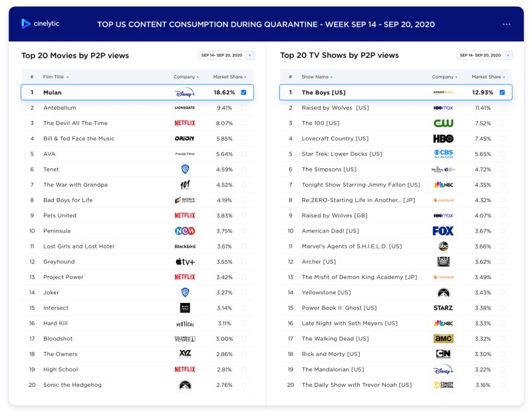Click the Orion logo beside Bill & Ted
This screenshot has height=412, width=532.
click(185, 138)
